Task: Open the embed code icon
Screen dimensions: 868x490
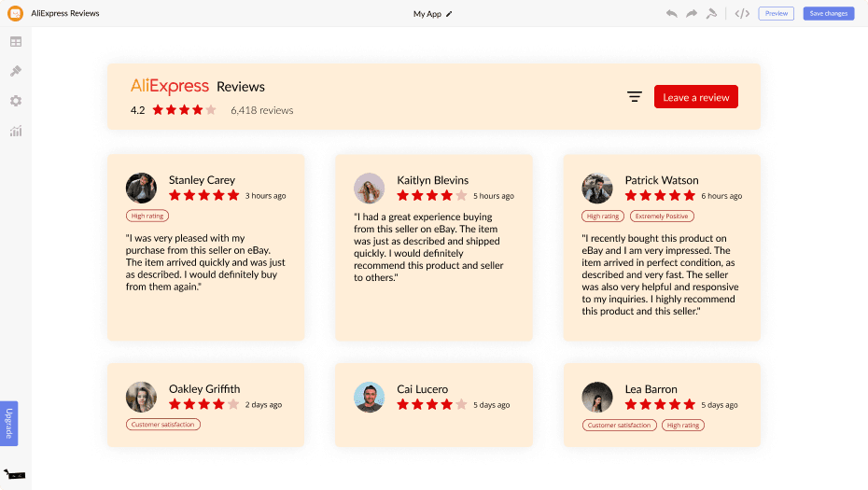Action: (x=742, y=13)
